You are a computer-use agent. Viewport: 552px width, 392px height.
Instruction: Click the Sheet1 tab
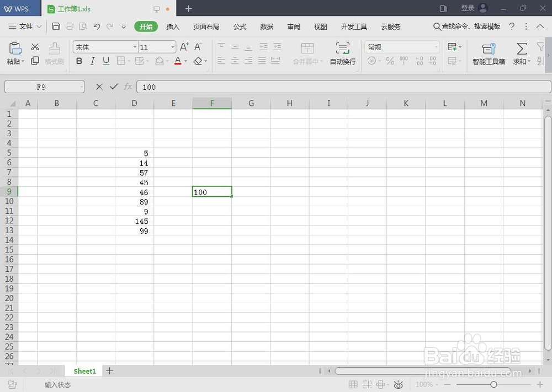(x=84, y=371)
